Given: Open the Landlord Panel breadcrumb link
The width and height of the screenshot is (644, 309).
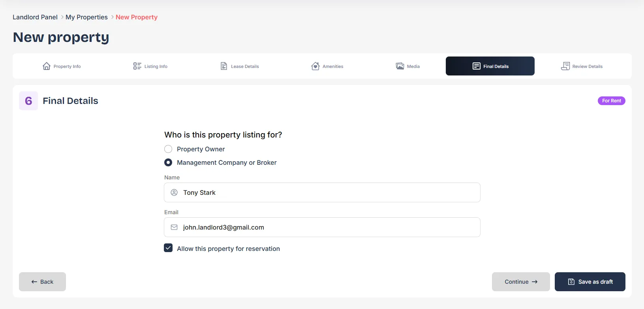Looking at the screenshot, I should click(35, 17).
